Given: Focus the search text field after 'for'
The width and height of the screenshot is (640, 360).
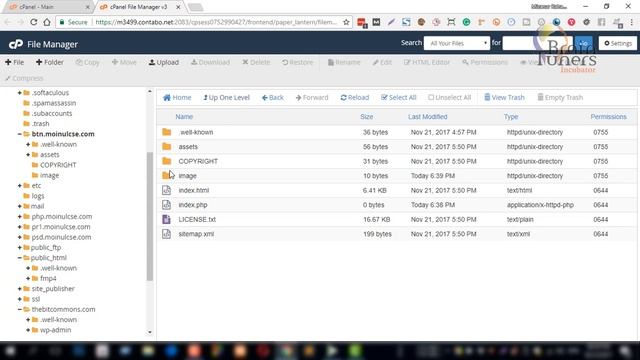Looking at the screenshot, I should (537, 43).
